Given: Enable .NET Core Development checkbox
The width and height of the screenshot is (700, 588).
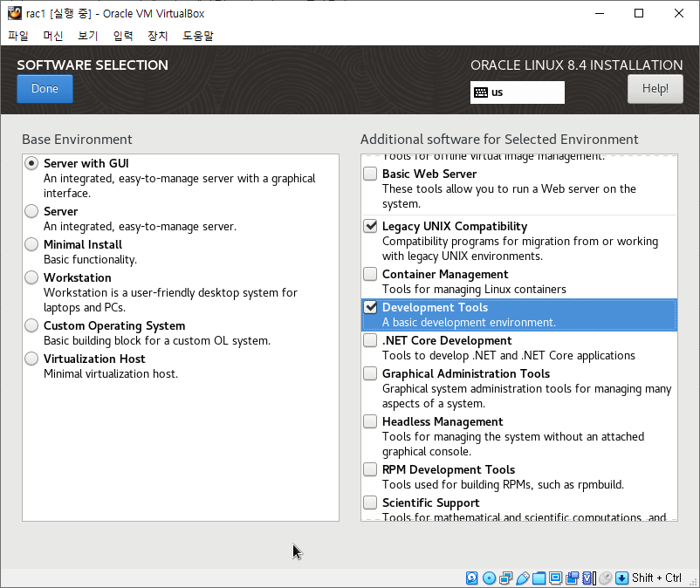Looking at the screenshot, I should click(x=370, y=340).
